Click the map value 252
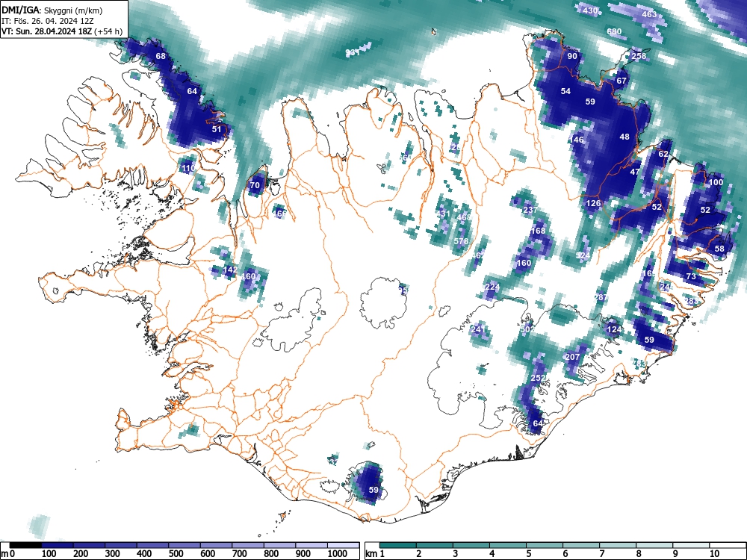This screenshot has height=560, width=747. pos(538,378)
